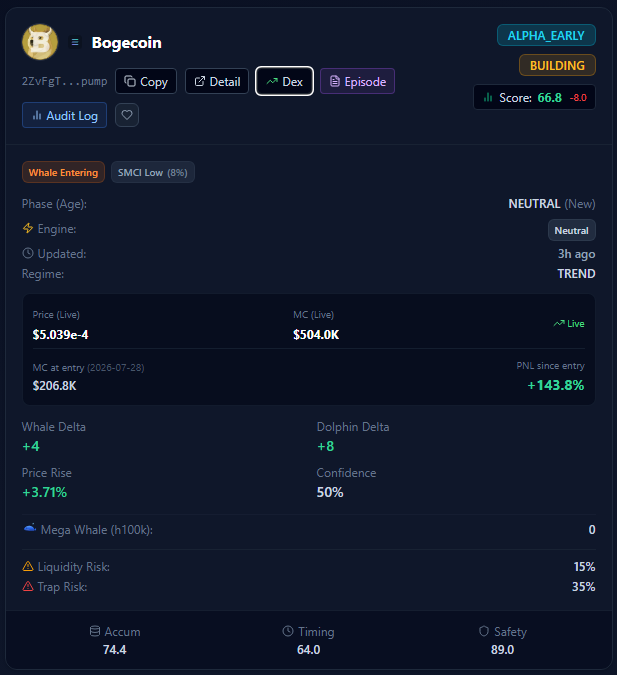617x675 pixels.
Task: Click the Score 66.8 box
Action: click(534, 98)
